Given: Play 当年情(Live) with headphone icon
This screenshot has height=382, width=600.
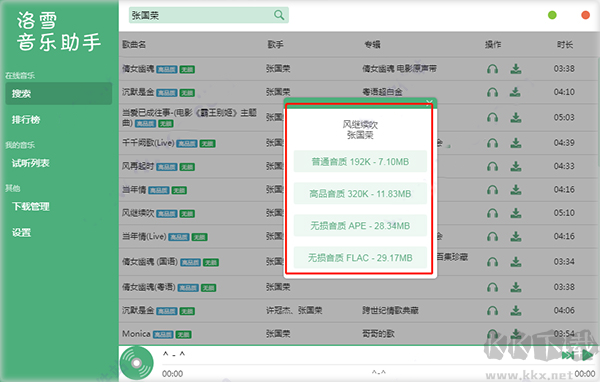Looking at the screenshot, I should (492, 237).
